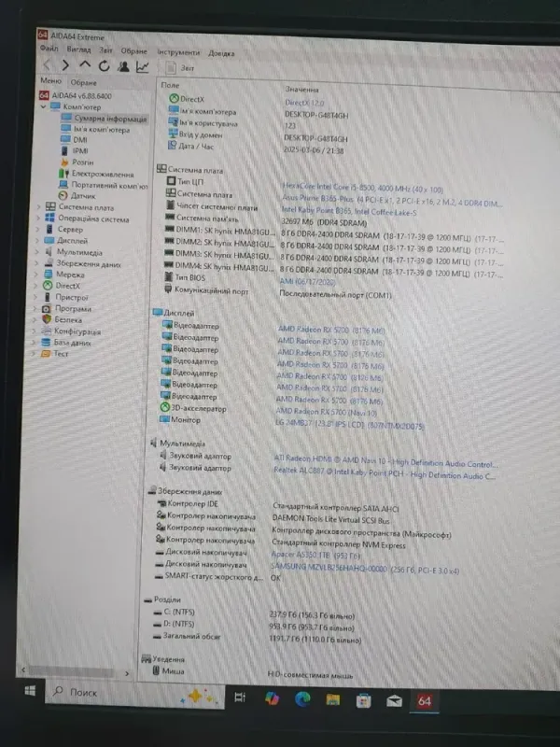Click the Up level arrow icon

(84, 66)
